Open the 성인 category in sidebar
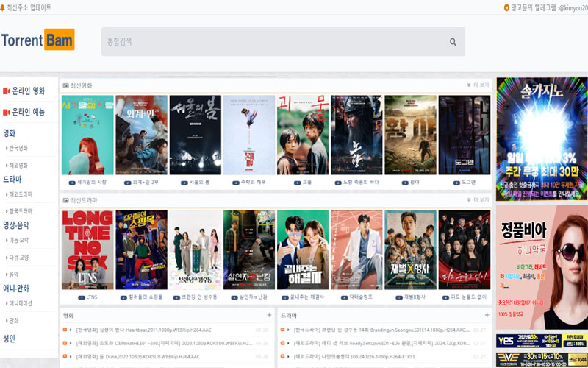Screen dimensions: 588x368 coord(10,339)
